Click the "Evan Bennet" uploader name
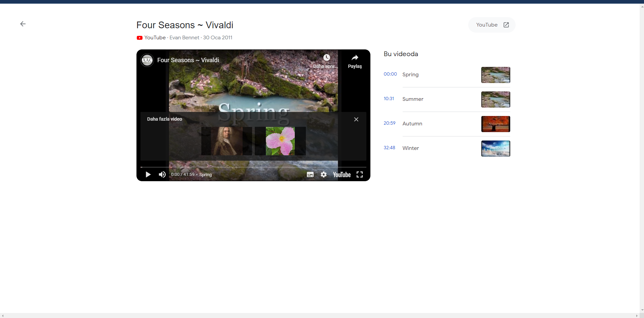The width and height of the screenshot is (644, 318). point(184,38)
